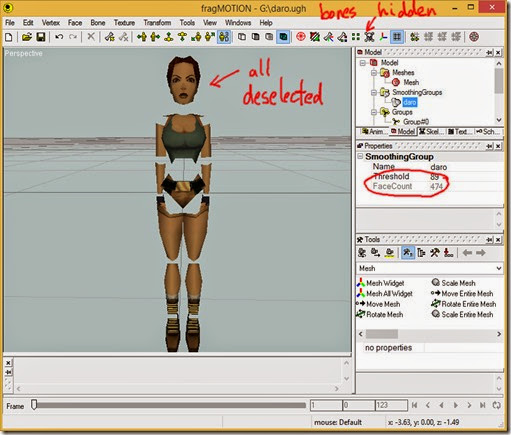Edit the Threshold value 89
This screenshot has width=511, height=435.
(x=435, y=177)
